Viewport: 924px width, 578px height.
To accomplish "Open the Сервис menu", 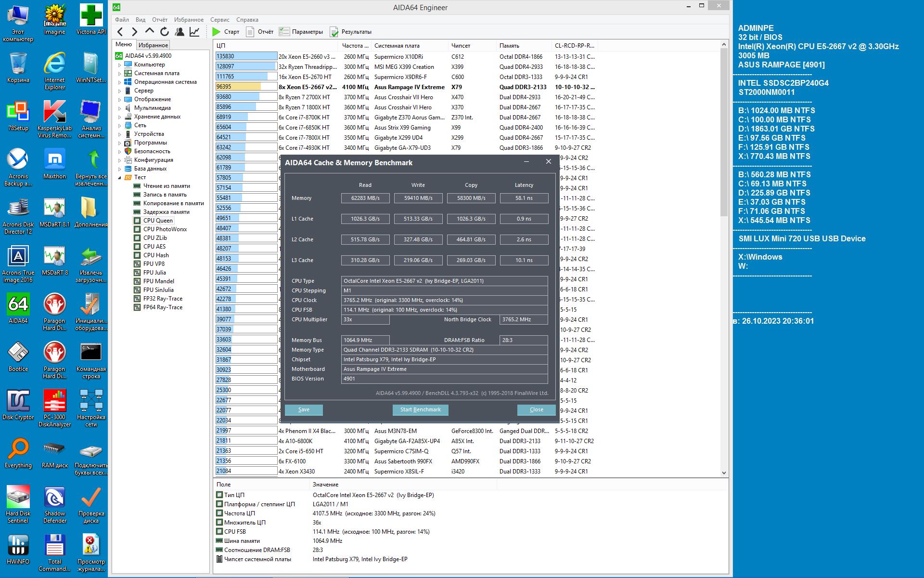I will [x=219, y=20].
